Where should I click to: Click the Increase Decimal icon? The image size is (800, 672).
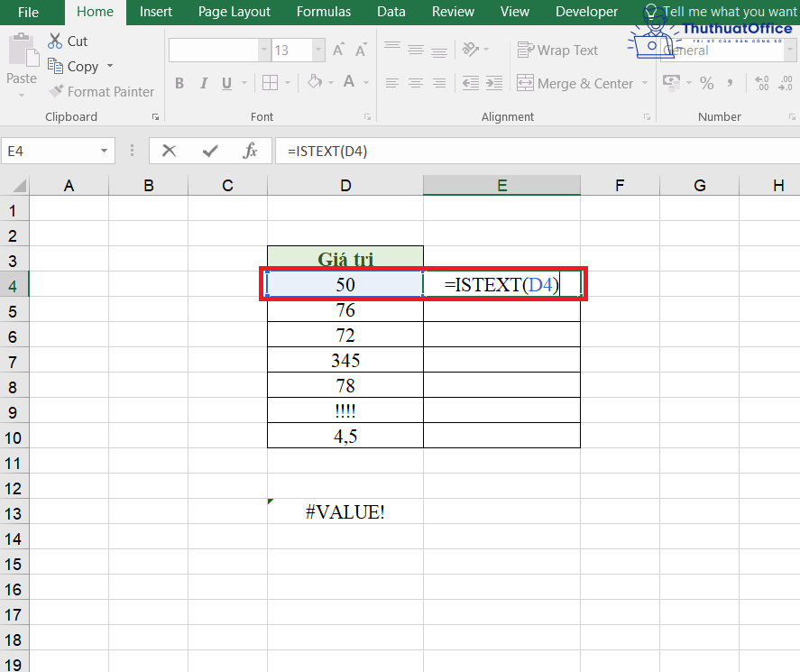pyautogui.click(x=761, y=83)
